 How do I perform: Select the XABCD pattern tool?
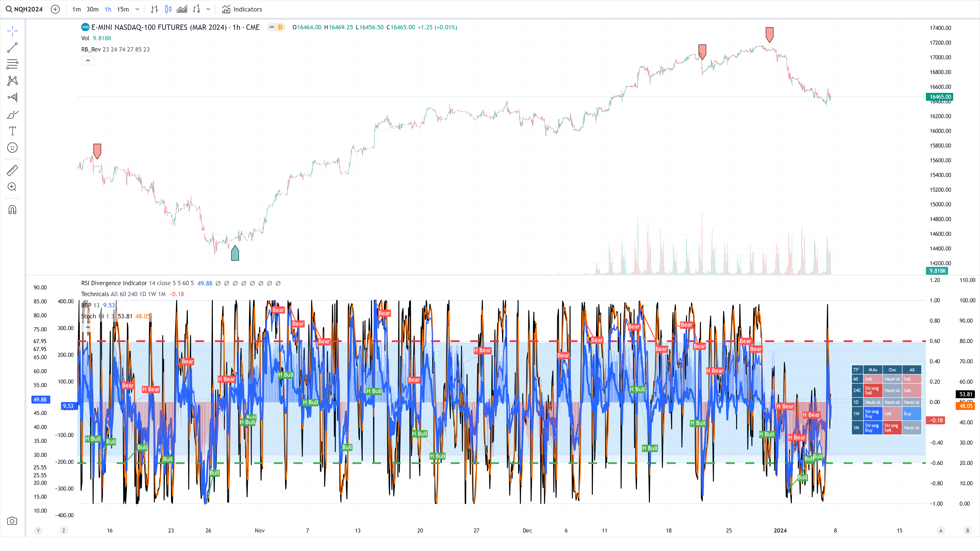[12, 81]
